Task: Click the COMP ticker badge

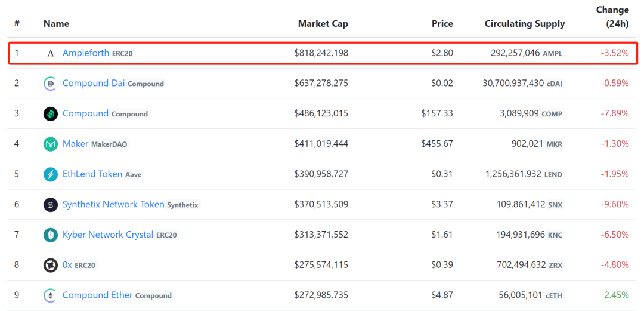Action: coord(552,115)
